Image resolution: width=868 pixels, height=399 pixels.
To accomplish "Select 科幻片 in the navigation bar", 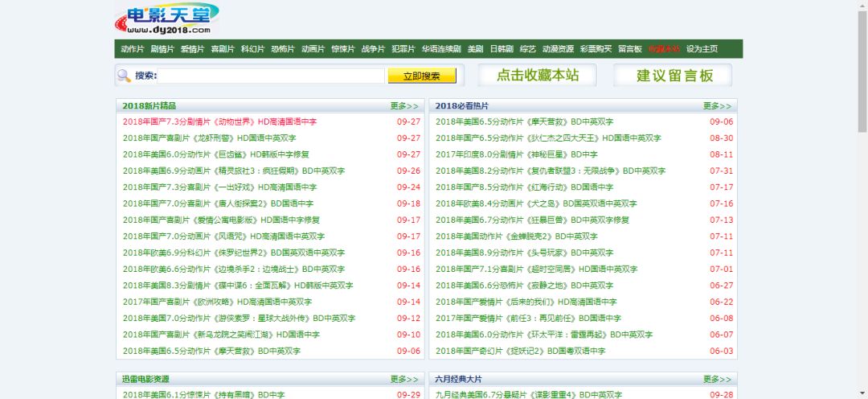I will [252, 49].
